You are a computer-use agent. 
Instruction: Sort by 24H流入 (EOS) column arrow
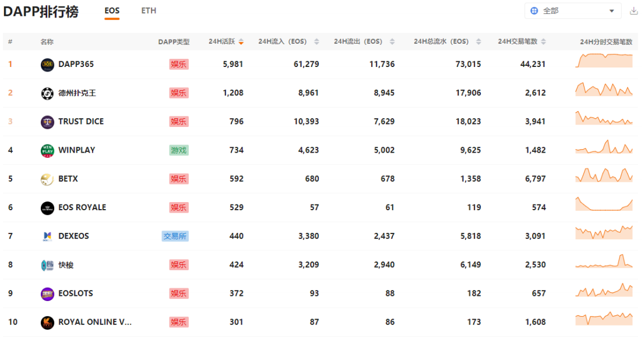[316, 41]
